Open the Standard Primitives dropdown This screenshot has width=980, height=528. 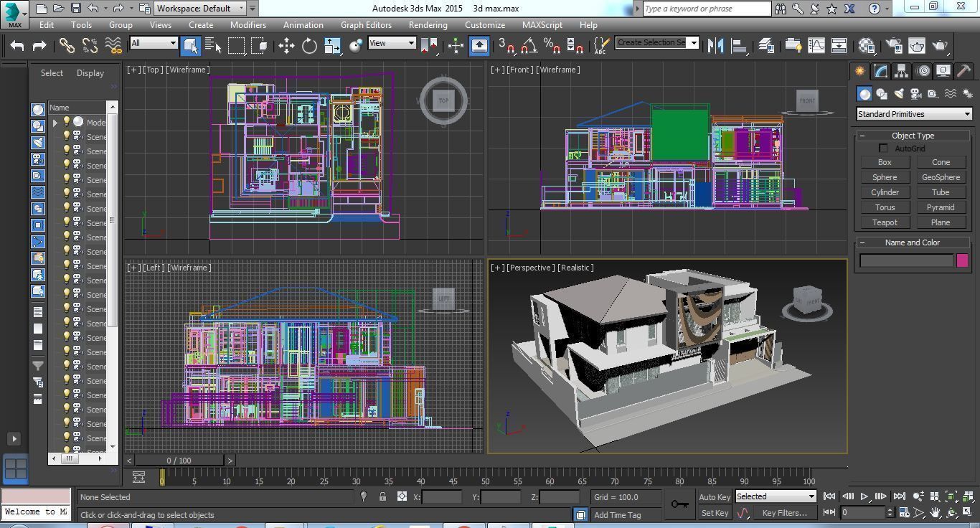click(x=914, y=114)
